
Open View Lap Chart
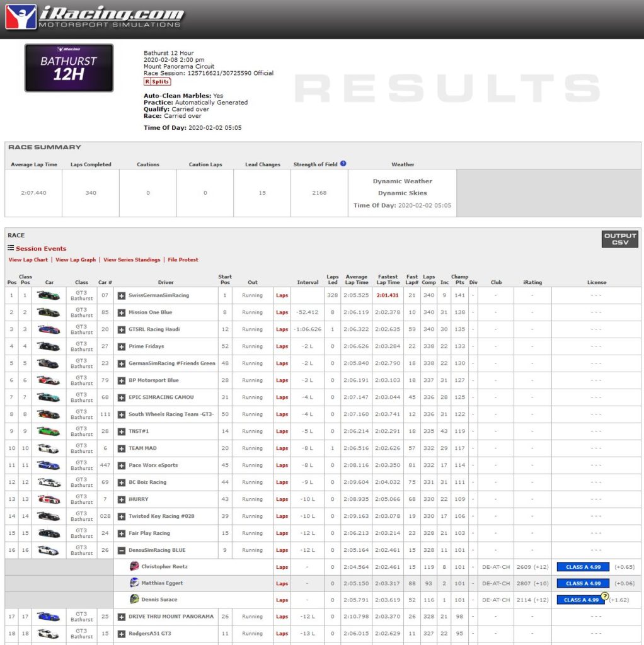(x=28, y=260)
